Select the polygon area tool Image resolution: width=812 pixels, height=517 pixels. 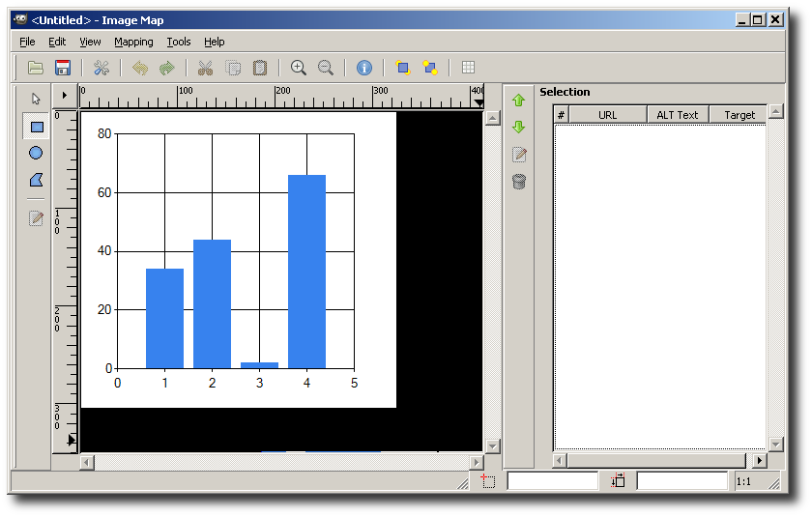click(37, 180)
